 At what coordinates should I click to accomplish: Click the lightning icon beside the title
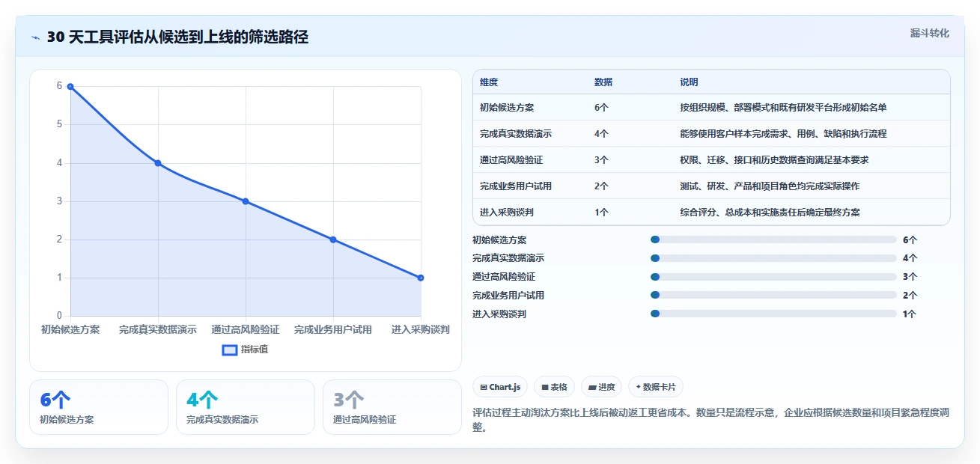[35, 37]
